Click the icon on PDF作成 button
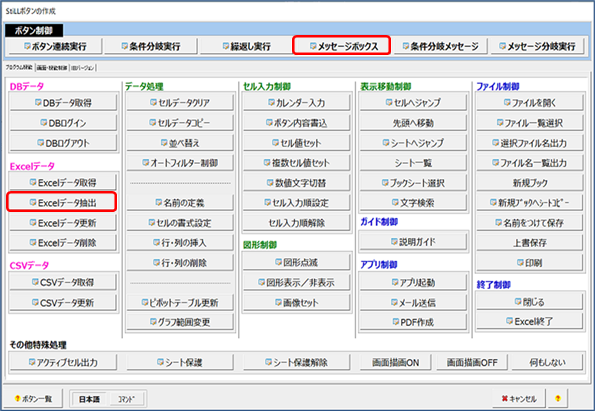595x411 pixels. [396, 322]
